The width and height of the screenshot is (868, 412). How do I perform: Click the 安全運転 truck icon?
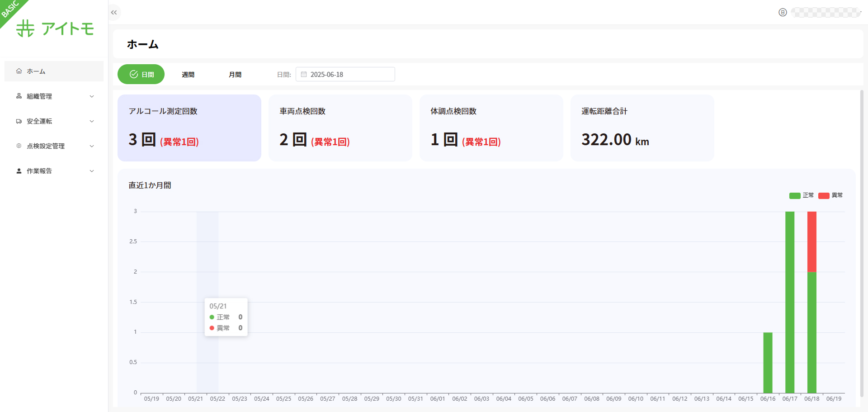(x=19, y=121)
